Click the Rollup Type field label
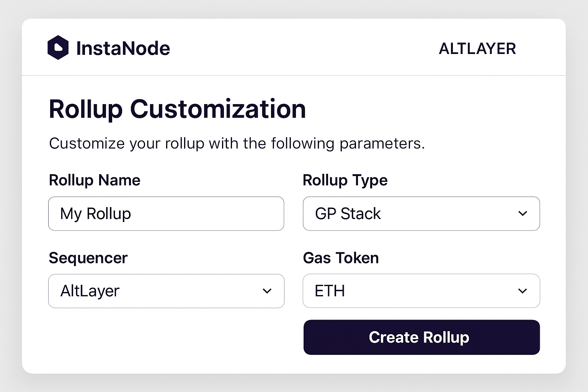Viewport: 588px width, 392px height. coord(345,180)
